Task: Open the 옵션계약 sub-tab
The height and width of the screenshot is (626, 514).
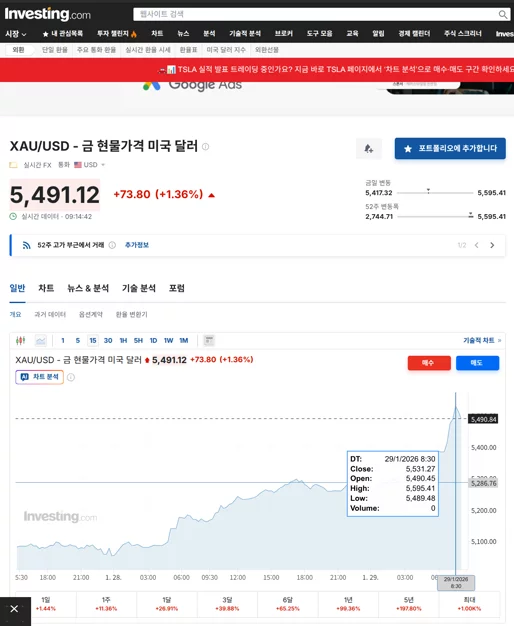Action: tap(91, 315)
